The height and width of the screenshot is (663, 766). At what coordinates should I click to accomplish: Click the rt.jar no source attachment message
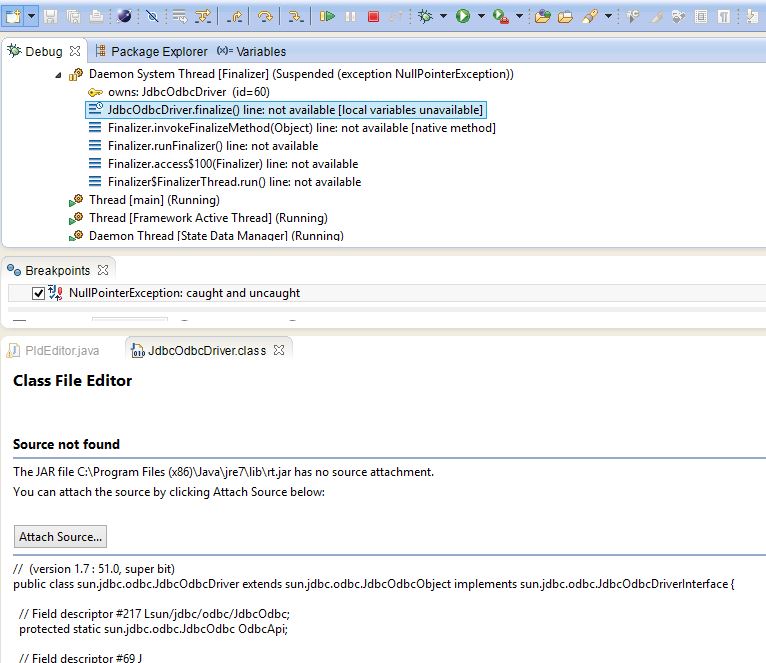click(x=223, y=472)
